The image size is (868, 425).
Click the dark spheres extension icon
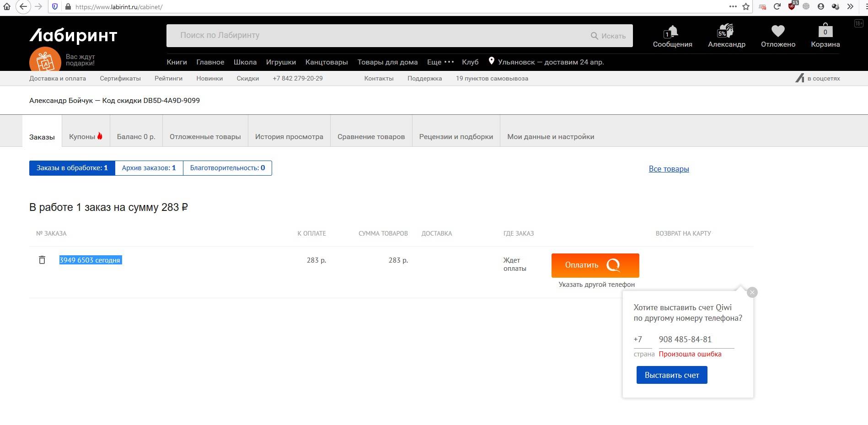pos(836,6)
